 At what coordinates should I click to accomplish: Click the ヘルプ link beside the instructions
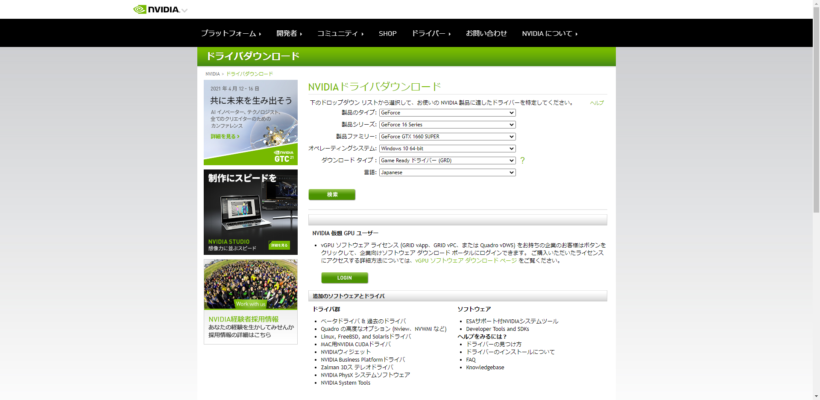[x=597, y=102]
